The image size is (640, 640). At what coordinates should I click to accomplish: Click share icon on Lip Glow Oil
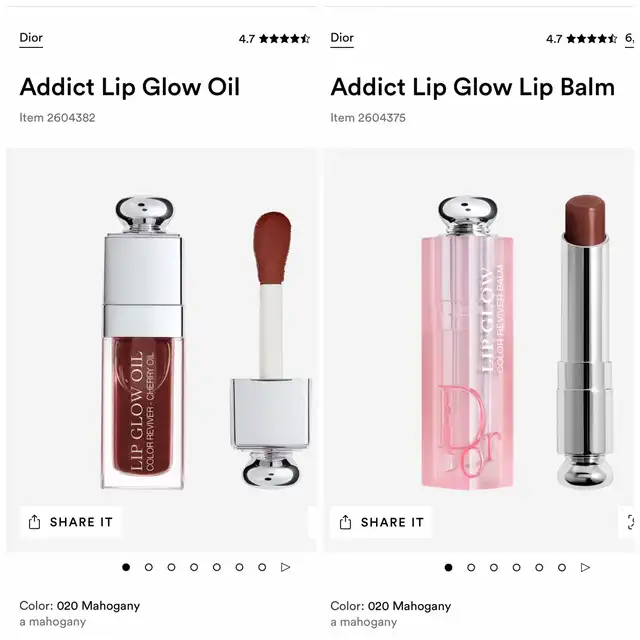tap(34, 522)
